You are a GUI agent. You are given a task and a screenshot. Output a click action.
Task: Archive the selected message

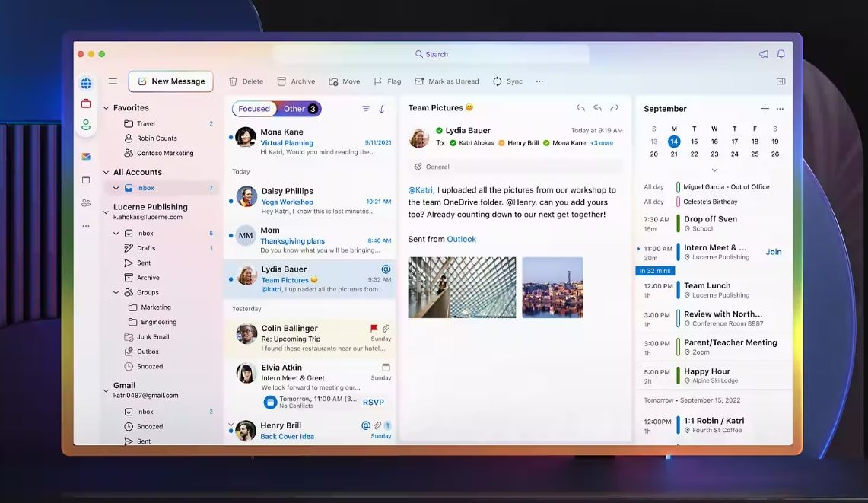pos(296,81)
